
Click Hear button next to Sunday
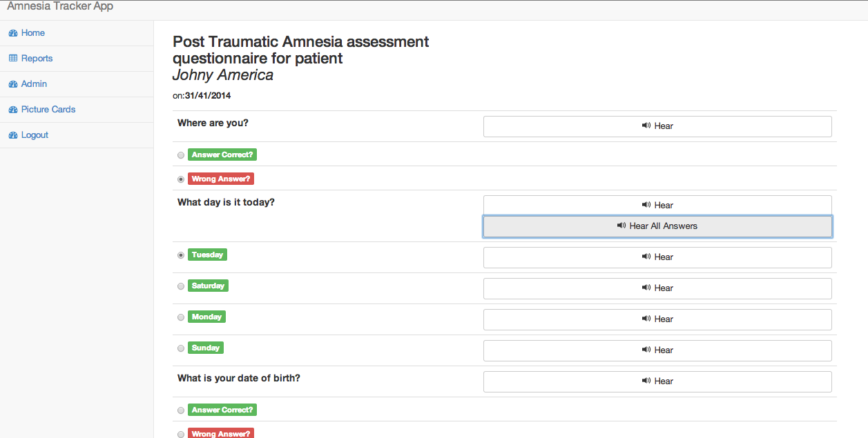657,350
